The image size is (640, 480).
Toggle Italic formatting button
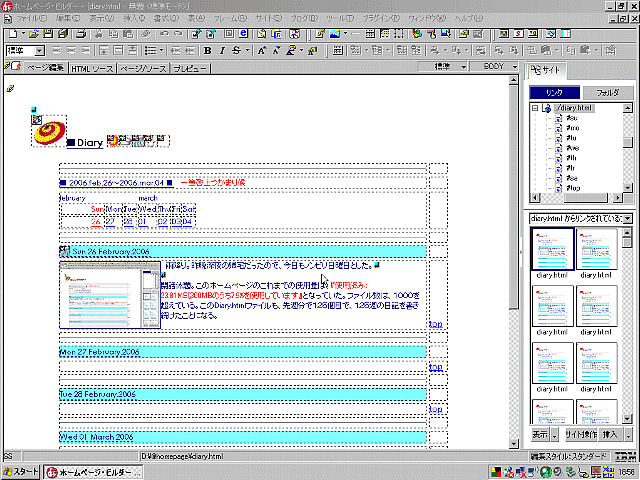click(x=222, y=50)
